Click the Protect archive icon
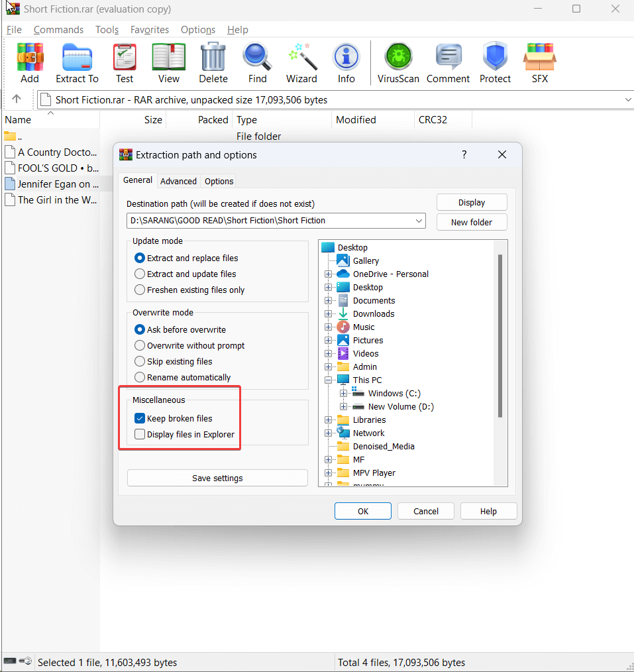The image size is (634, 672). [x=495, y=64]
